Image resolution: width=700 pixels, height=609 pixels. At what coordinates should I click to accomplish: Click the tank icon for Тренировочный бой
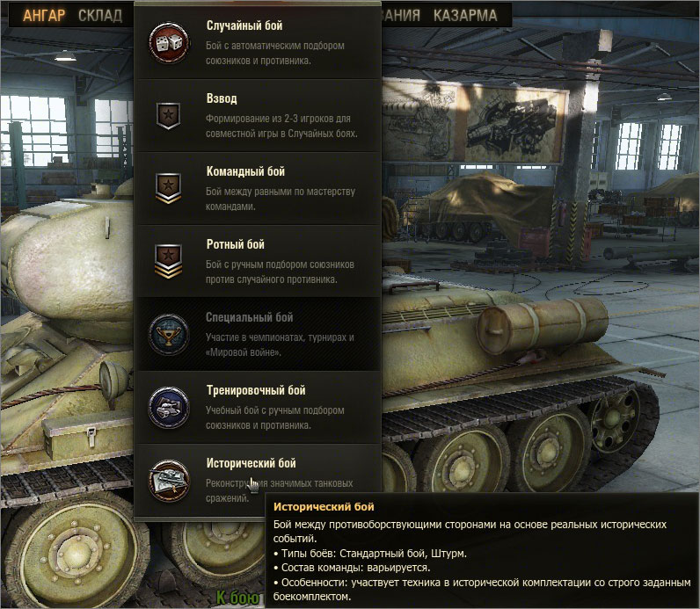click(169, 408)
